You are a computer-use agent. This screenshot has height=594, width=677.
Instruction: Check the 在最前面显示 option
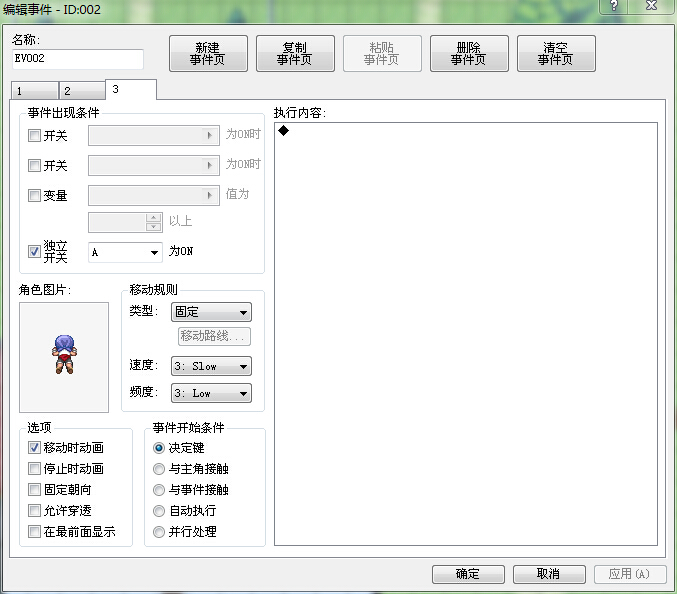pos(34,531)
